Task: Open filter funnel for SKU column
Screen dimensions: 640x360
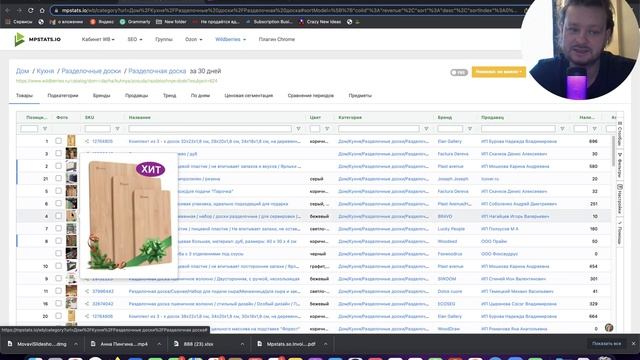Action: [117, 129]
